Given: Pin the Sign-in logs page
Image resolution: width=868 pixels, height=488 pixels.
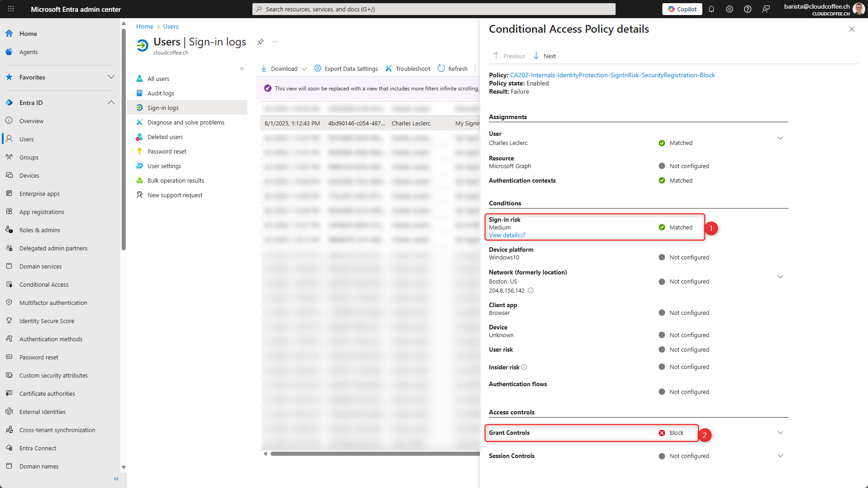Looking at the screenshot, I should pyautogui.click(x=260, y=42).
